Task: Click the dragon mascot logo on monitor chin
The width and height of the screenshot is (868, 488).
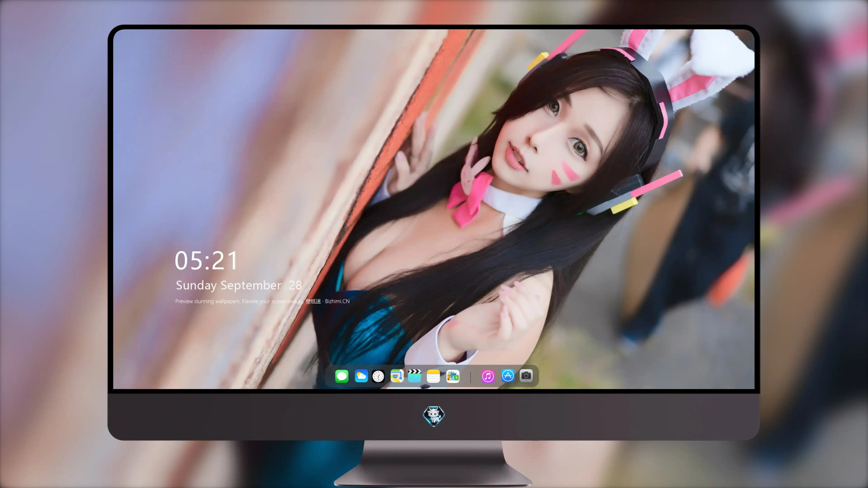Action: click(434, 416)
